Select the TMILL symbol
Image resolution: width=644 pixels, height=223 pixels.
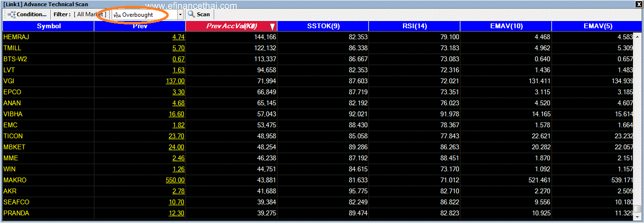click(x=12, y=48)
